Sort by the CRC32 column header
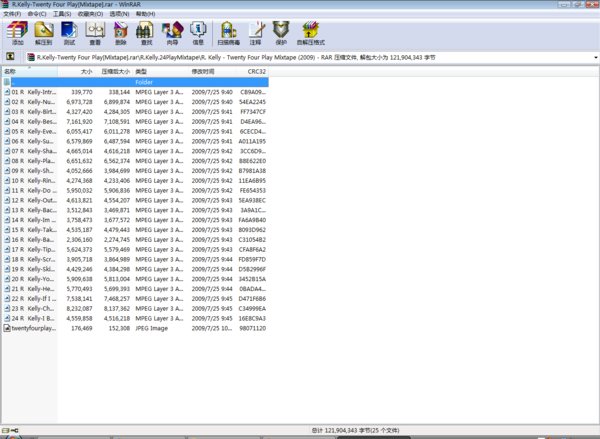 pyautogui.click(x=252, y=72)
